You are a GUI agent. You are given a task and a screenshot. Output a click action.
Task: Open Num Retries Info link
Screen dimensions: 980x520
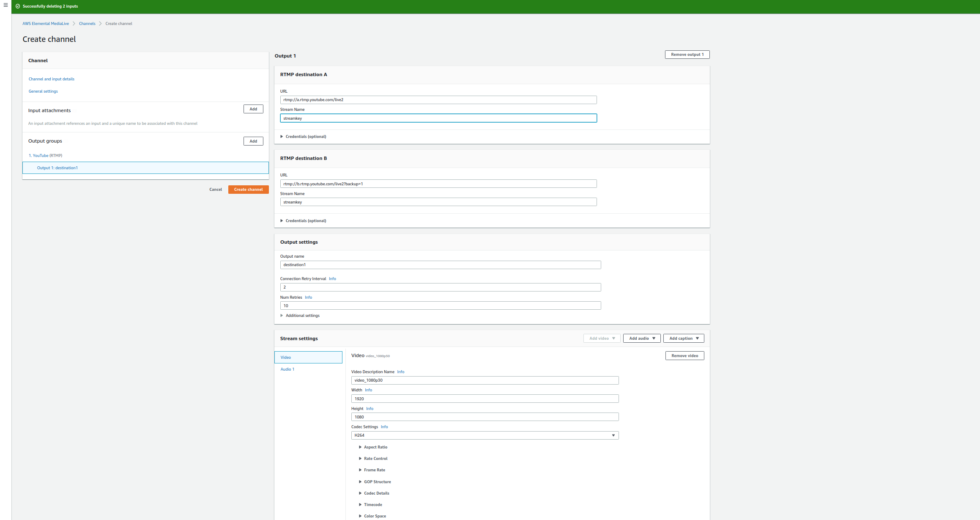(x=309, y=297)
